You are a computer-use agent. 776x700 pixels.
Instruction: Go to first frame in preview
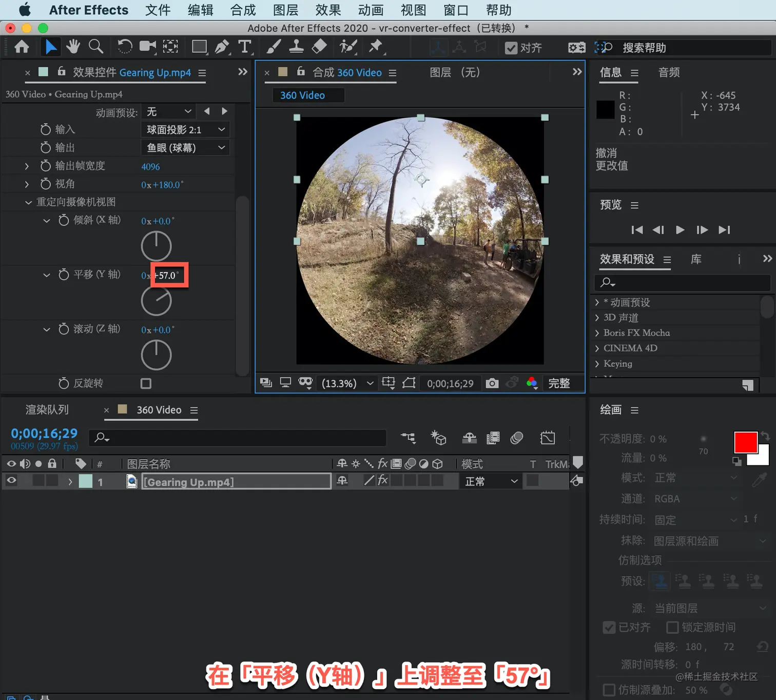(x=637, y=230)
